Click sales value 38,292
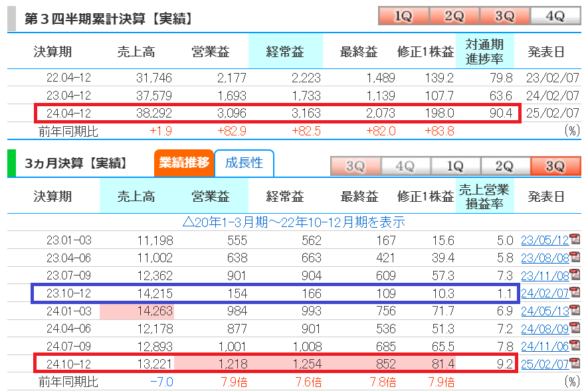Screen dimensions: 588x391 (x=153, y=113)
